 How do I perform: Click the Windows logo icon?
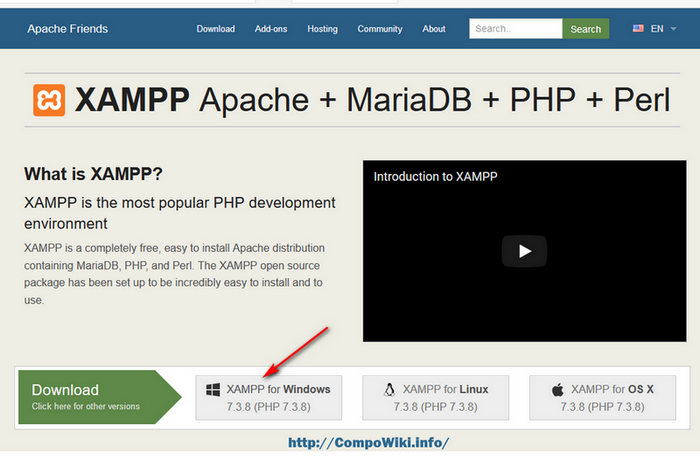[x=211, y=389]
